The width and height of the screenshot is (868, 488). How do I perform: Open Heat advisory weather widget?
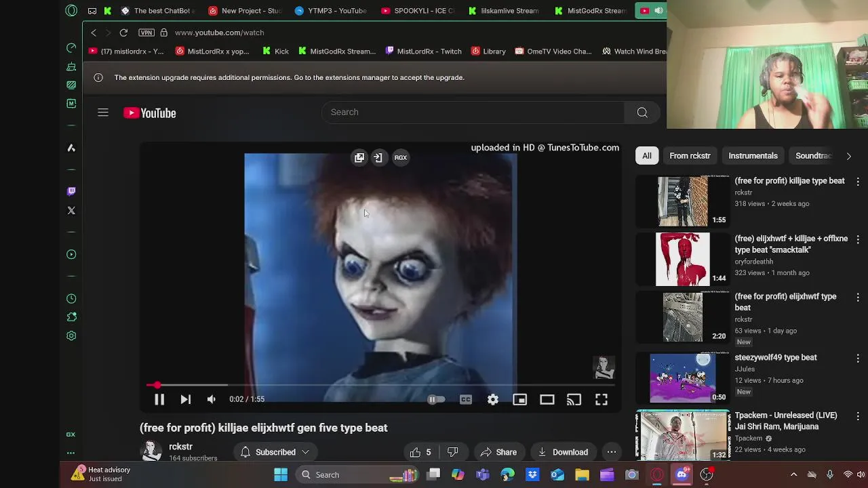(x=102, y=474)
